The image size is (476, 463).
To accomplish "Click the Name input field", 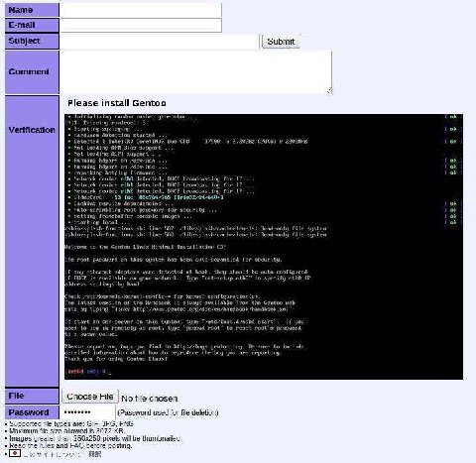I will click(141, 10).
